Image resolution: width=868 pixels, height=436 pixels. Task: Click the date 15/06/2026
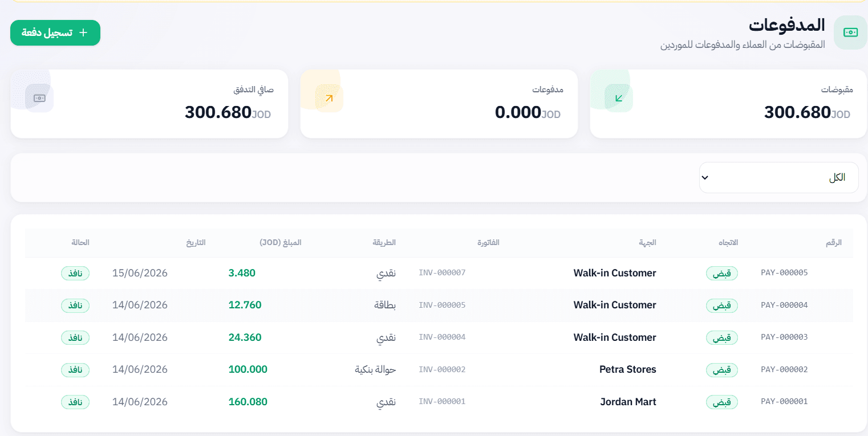[x=140, y=273]
